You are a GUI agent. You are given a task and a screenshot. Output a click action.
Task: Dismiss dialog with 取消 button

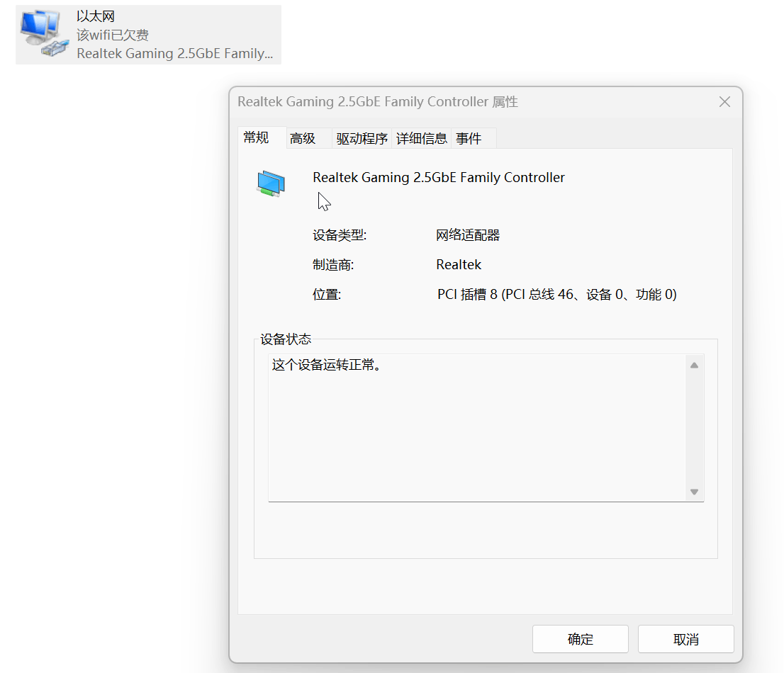tap(685, 639)
